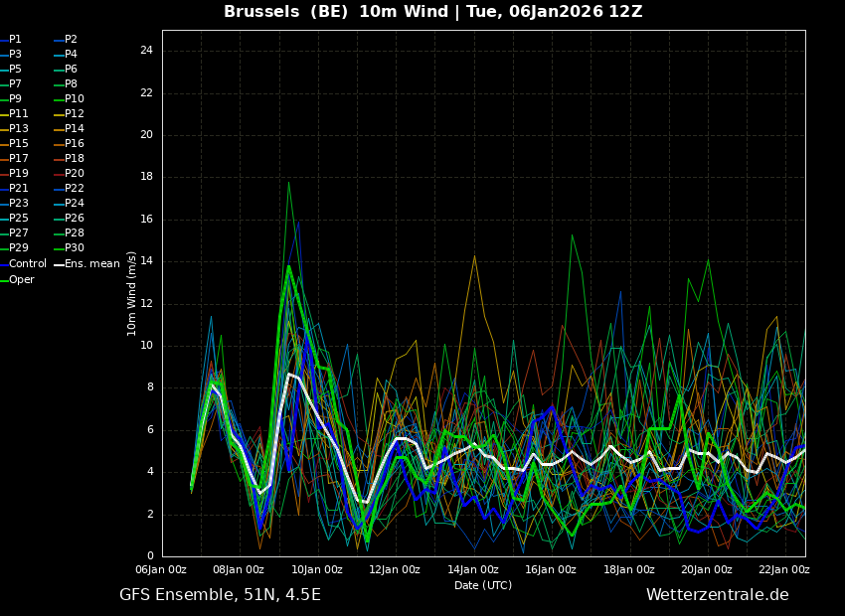Viewport: 845px width, 616px height.
Task: Click x-axis label '06Jan 00z'
Action: tap(161, 569)
